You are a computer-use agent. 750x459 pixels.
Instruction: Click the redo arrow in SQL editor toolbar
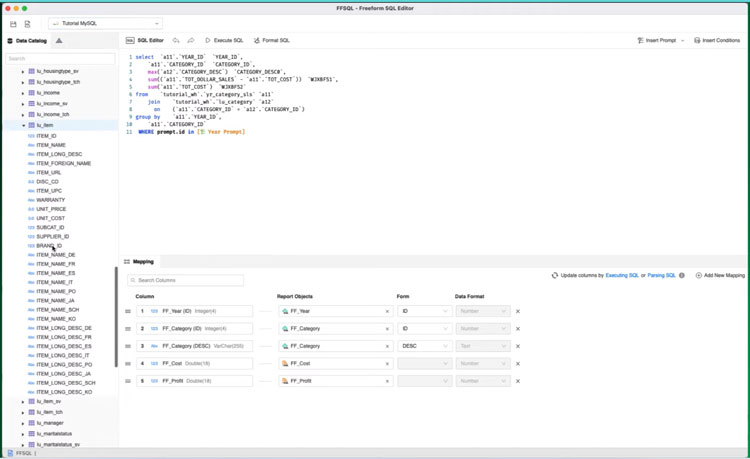191,41
